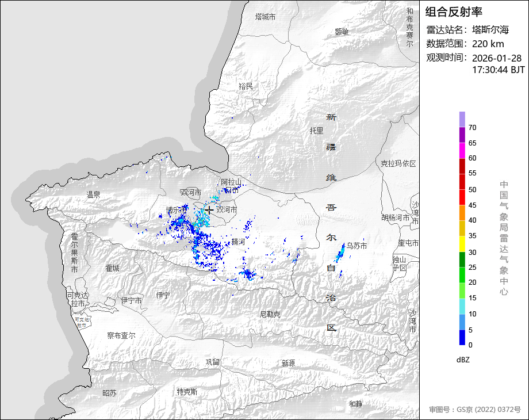Click the data range value 220 km

coord(488,44)
